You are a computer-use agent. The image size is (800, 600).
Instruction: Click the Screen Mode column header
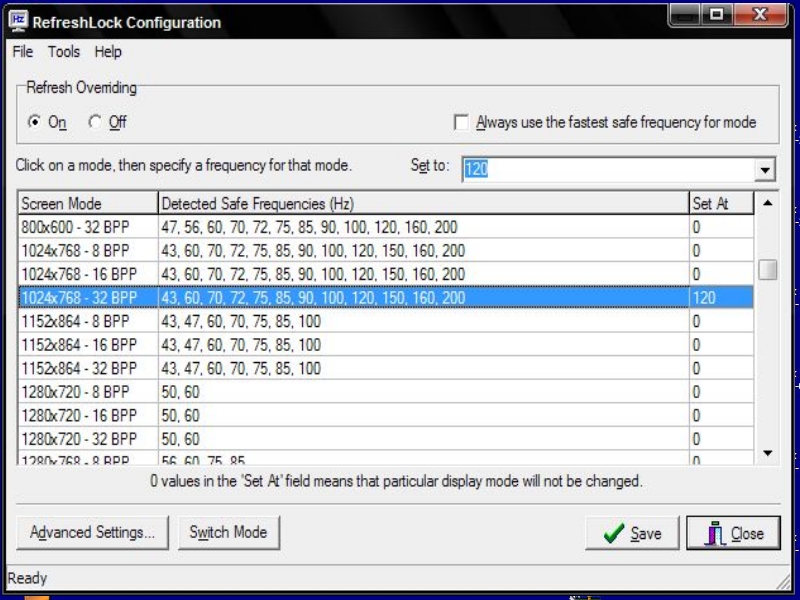[x=88, y=204]
